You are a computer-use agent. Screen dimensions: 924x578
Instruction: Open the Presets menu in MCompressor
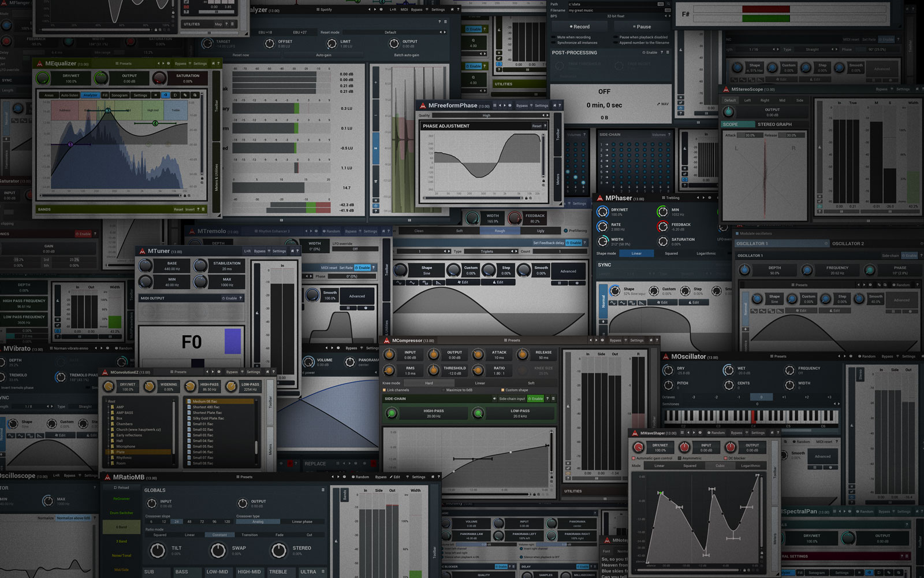tap(512, 340)
